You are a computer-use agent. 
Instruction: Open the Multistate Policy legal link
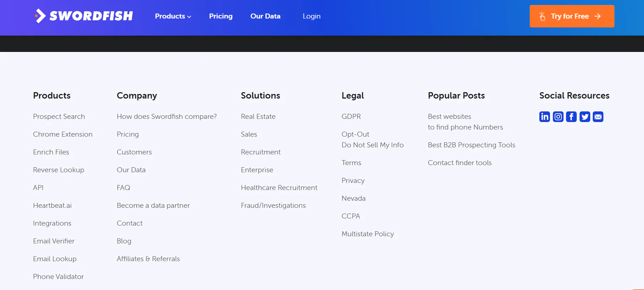pos(367,234)
